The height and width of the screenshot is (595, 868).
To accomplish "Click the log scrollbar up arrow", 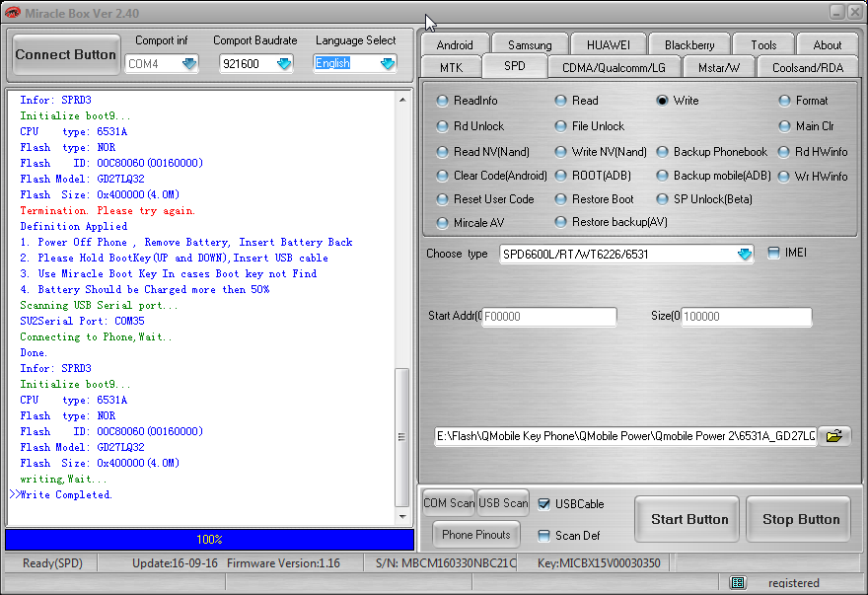I will point(402,100).
